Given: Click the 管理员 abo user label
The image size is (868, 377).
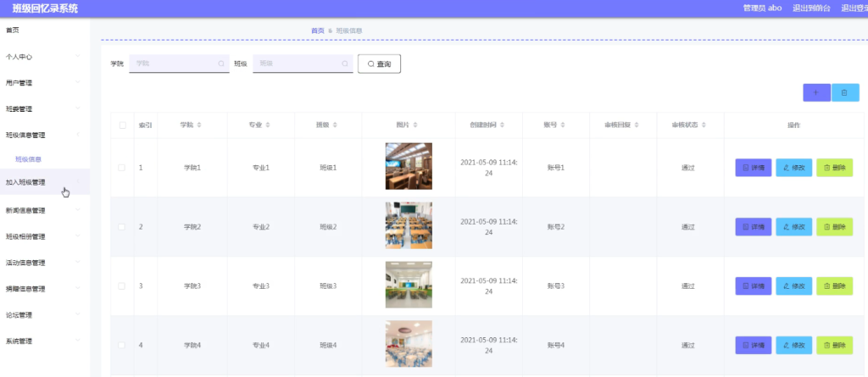Looking at the screenshot, I should tap(762, 8).
